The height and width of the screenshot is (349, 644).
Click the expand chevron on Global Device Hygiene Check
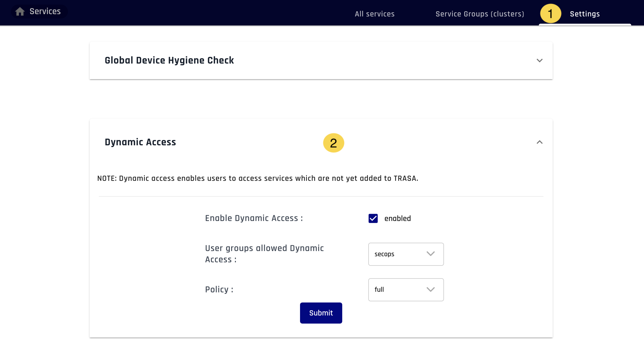pyautogui.click(x=539, y=61)
